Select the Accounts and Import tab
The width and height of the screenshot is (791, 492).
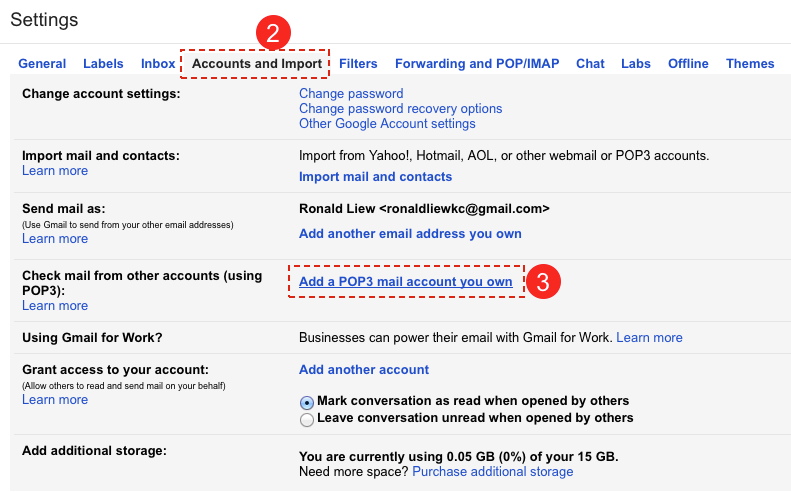pyautogui.click(x=256, y=64)
